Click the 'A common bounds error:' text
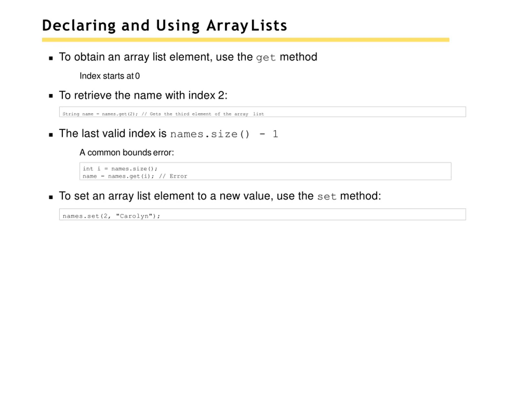The image size is (532, 399). point(127,153)
